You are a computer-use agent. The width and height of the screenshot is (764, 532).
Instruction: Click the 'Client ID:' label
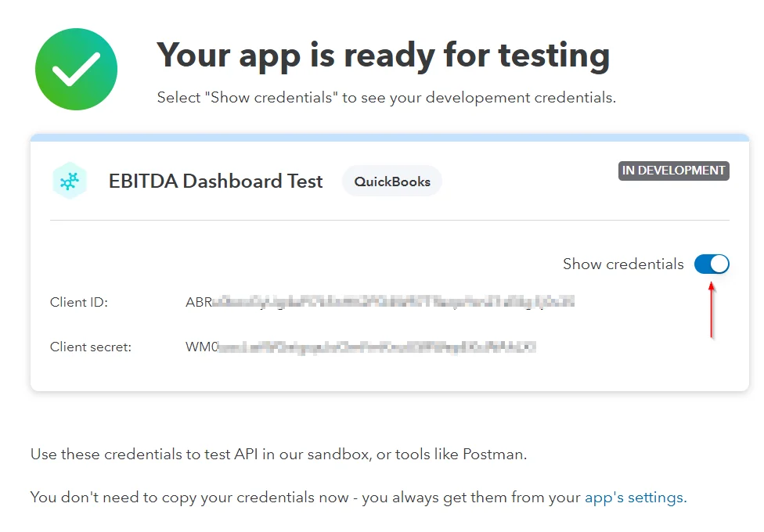point(79,302)
